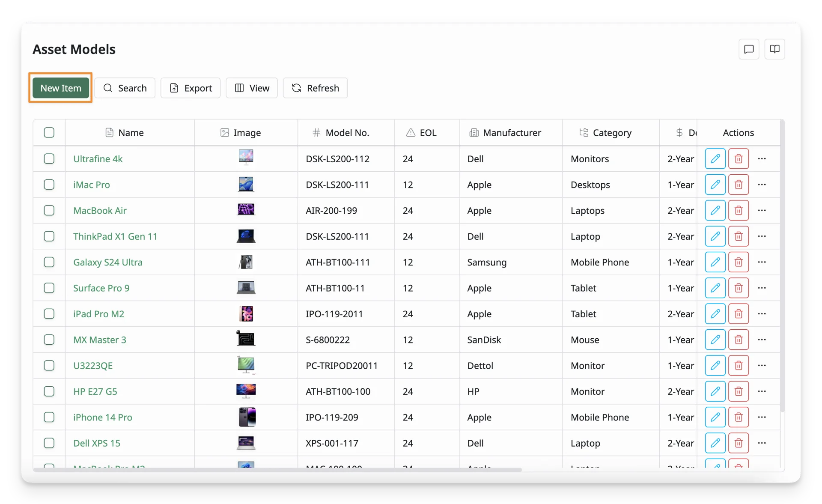The image size is (822, 504).
Task: Select the MX Master 3 checkbox
Action: point(49,340)
